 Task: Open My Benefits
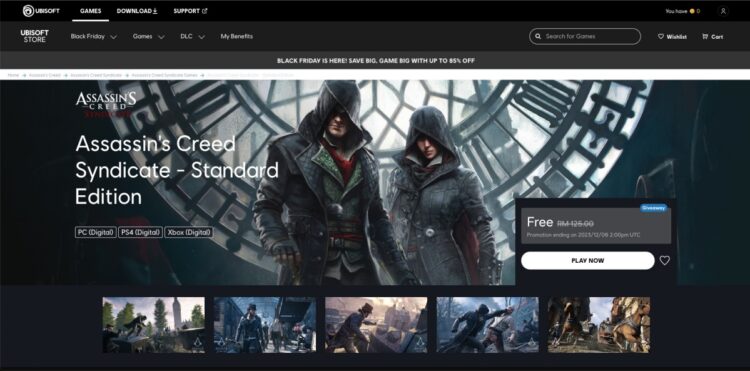[236, 36]
